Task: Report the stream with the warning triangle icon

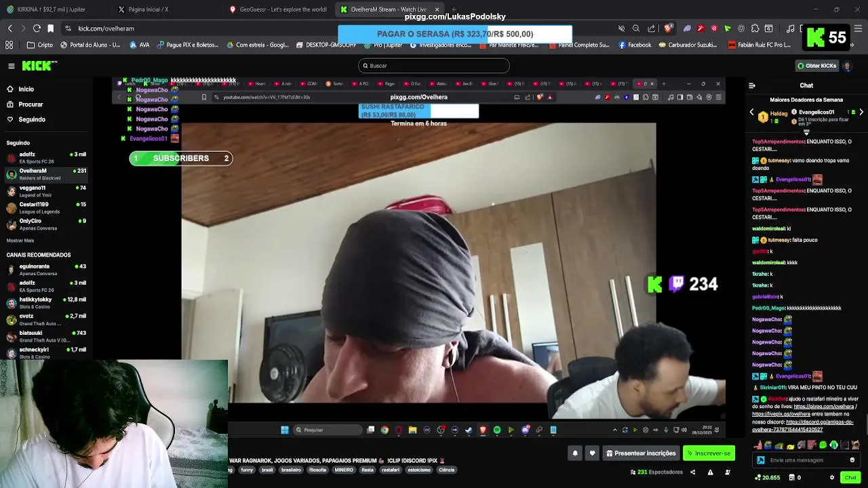Action: (x=710, y=472)
